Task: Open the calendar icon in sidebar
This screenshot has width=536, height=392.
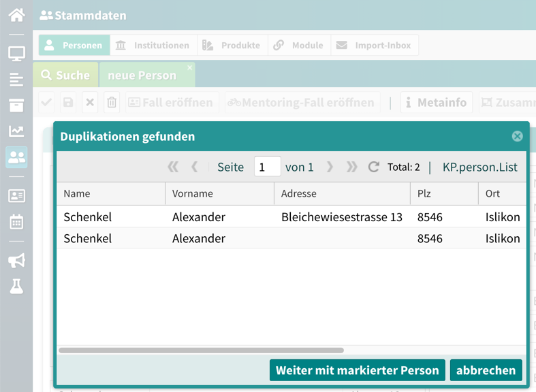Action: pyautogui.click(x=16, y=222)
